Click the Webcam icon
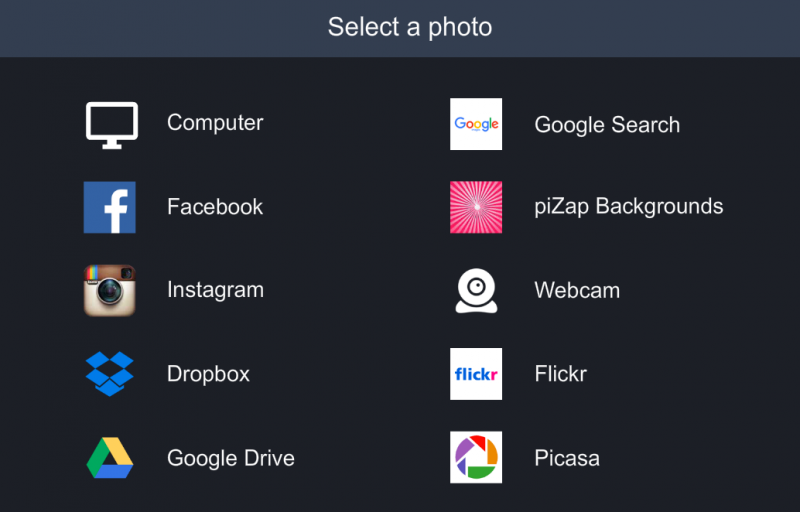Viewport: 800px width, 512px height. [x=477, y=291]
